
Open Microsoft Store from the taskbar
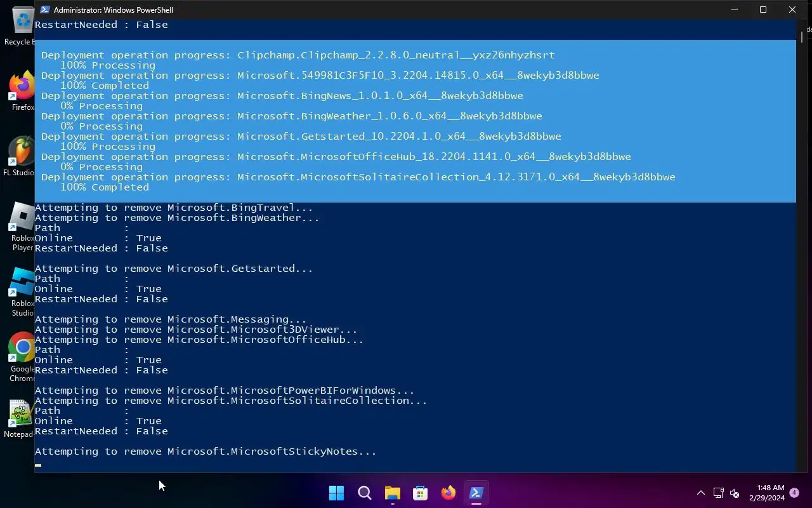pyautogui.click(x=420, y=493)
